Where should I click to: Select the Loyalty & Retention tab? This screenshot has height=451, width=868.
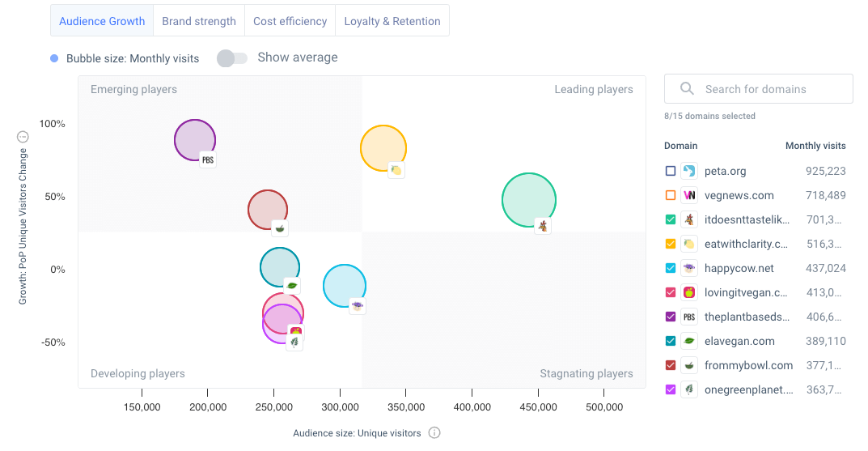(x=392, y=21)
